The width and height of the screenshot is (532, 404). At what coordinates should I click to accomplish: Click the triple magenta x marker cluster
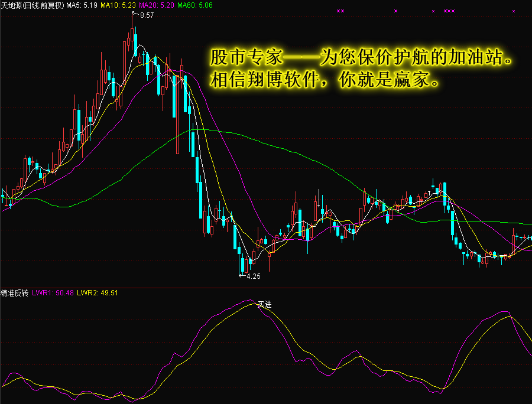(x=449, y=11)
